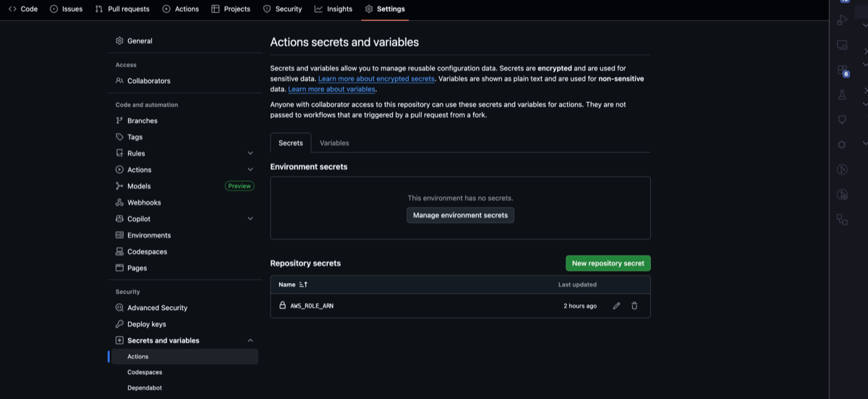Image resolution: width=868 pixels, height=399 pixels.
Task: Click the Webhooks icon in the sidebar
Action: [119, 203]
